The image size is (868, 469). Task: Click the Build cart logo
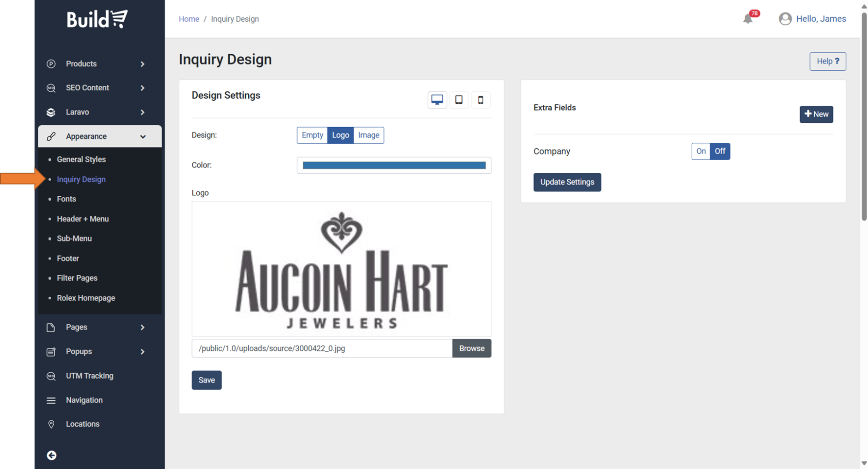(97, 19)
